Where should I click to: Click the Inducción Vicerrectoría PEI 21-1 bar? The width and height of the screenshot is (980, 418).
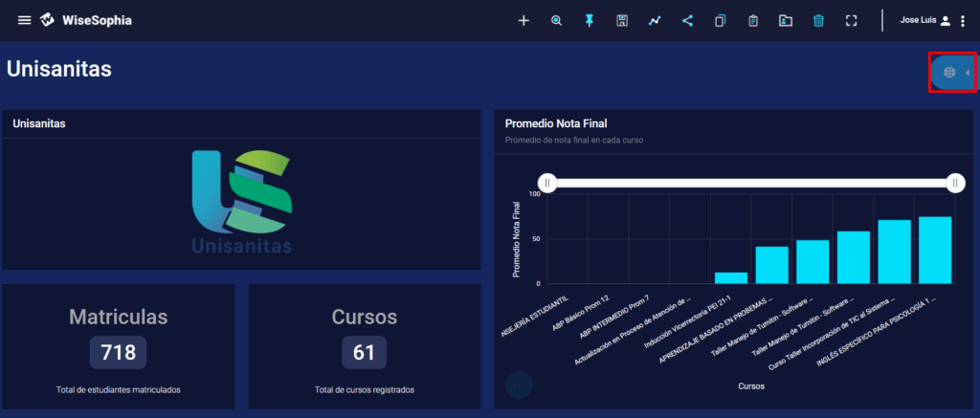click(730, 278)
